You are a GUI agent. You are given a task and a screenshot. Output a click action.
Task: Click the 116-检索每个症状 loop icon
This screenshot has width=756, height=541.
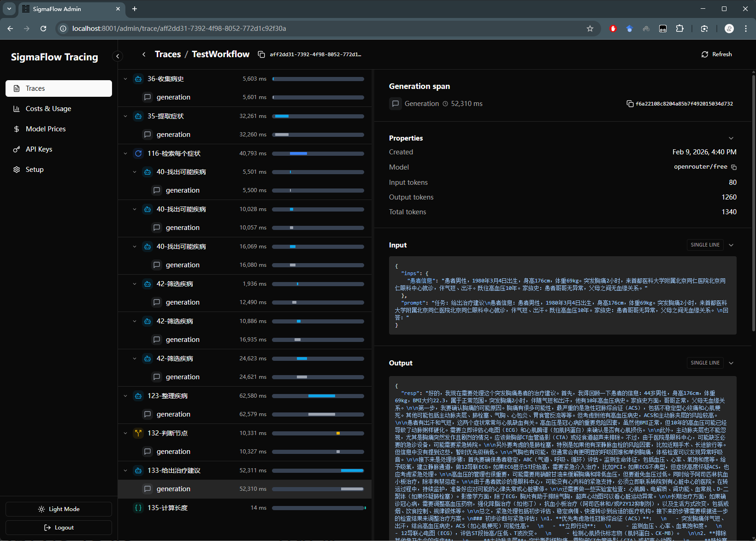click(138, 153)
